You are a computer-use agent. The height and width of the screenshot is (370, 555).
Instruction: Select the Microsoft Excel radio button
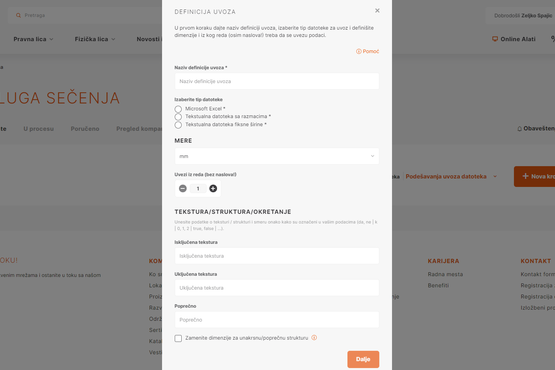[x=178, y=109]
